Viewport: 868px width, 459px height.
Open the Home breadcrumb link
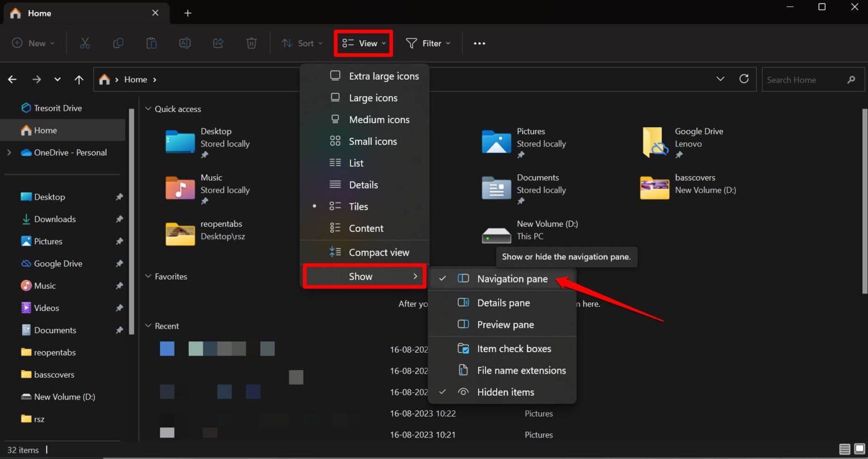136,79
